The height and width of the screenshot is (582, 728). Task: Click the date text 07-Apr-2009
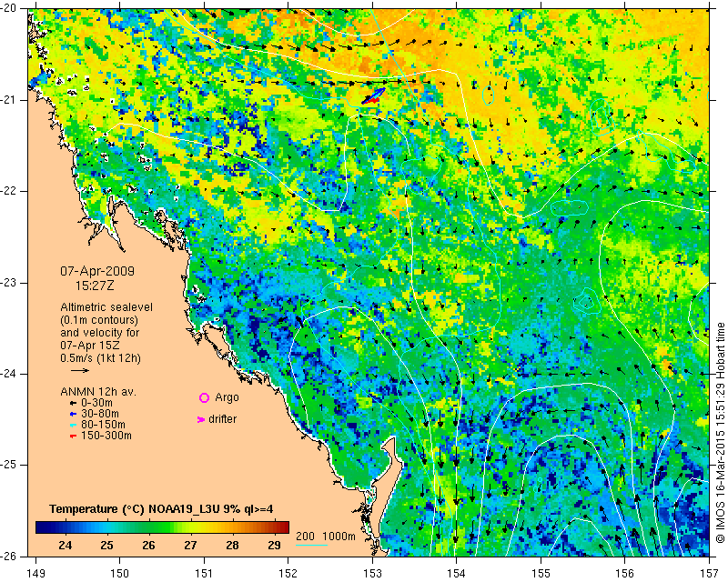pos(97,271)
